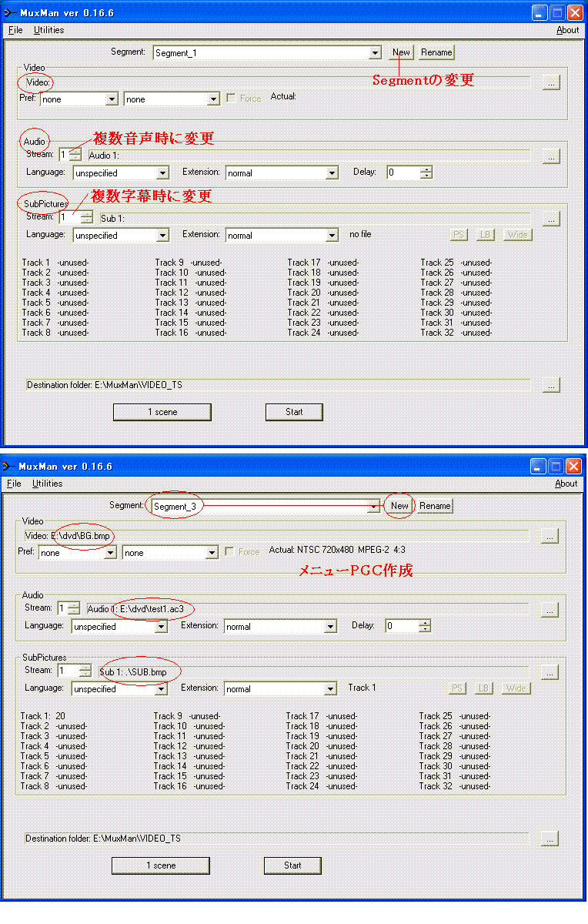Expand Segment_3 segment dropdown in lower window

pyautogui.click(x=373, y=507)
